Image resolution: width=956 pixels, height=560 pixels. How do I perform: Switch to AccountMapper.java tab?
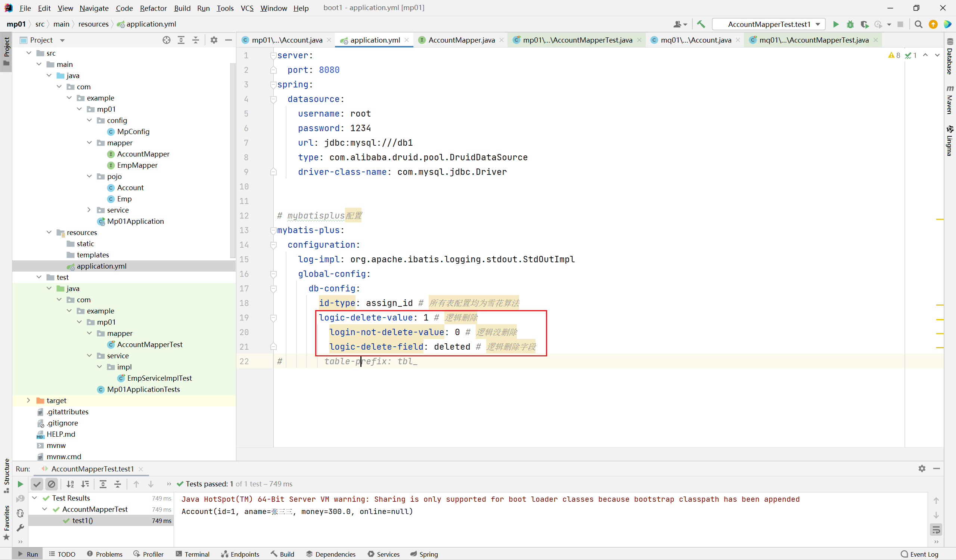(461, 40)
